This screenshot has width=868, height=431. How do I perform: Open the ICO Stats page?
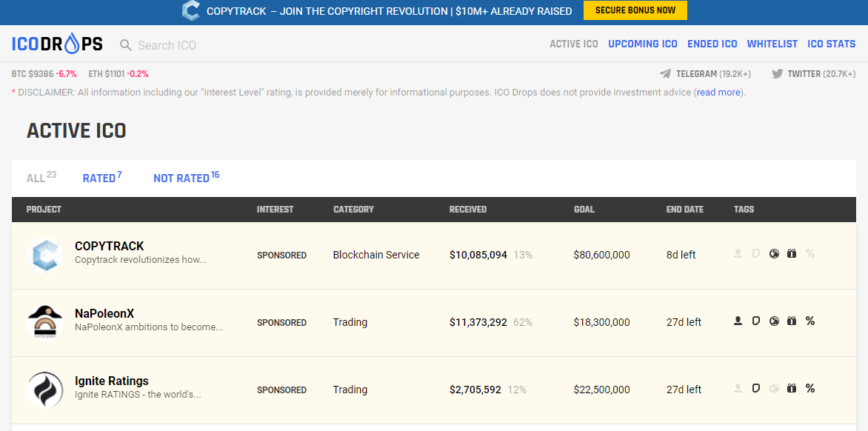832,44
